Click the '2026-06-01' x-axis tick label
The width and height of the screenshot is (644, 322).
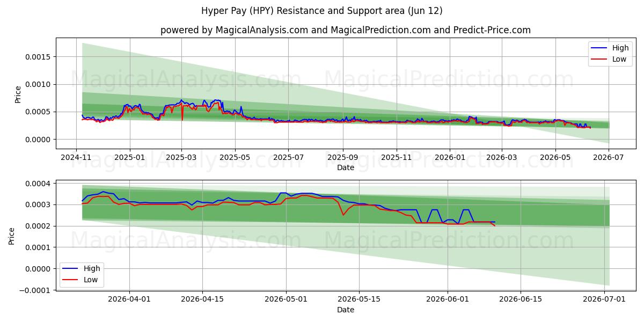coord(448,299)
